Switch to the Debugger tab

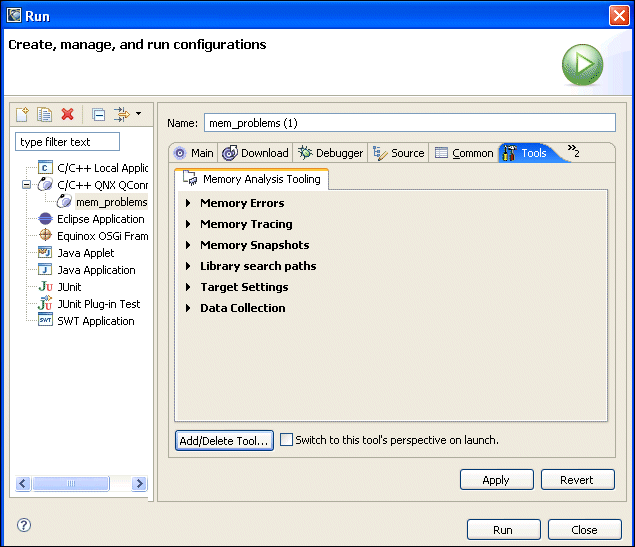click(x=331, y=153)
